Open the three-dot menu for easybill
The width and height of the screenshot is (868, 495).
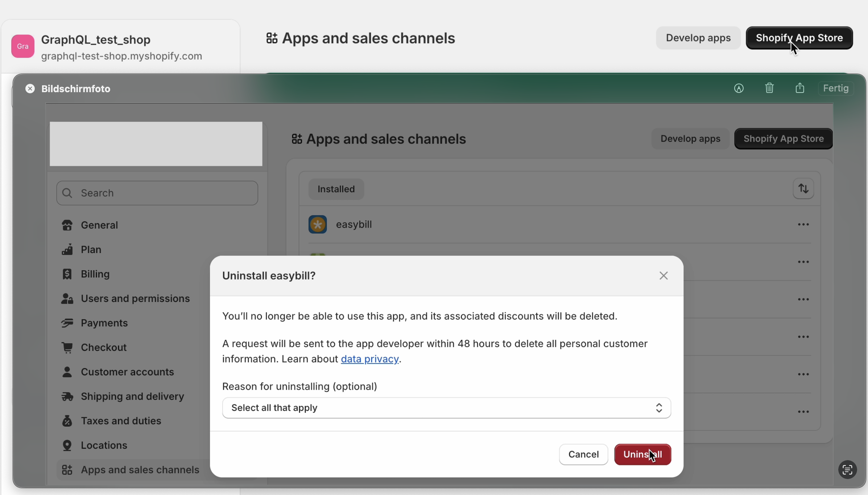[803, 224]
